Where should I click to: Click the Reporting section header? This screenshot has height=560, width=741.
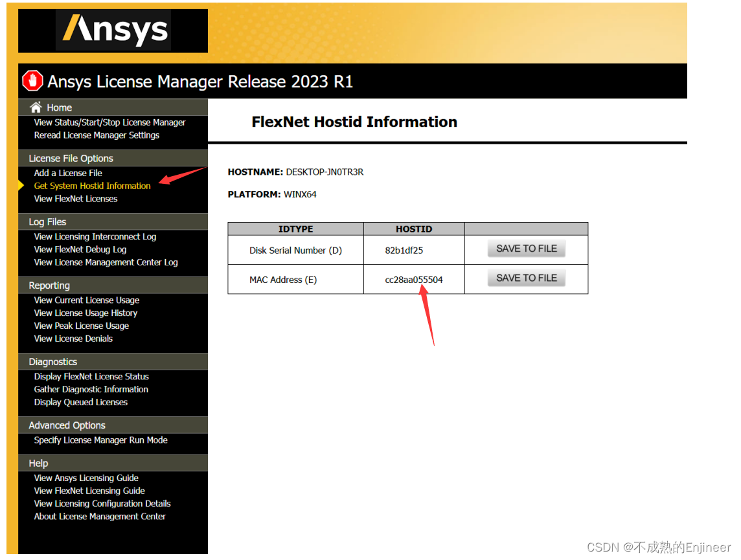point(113,286)
